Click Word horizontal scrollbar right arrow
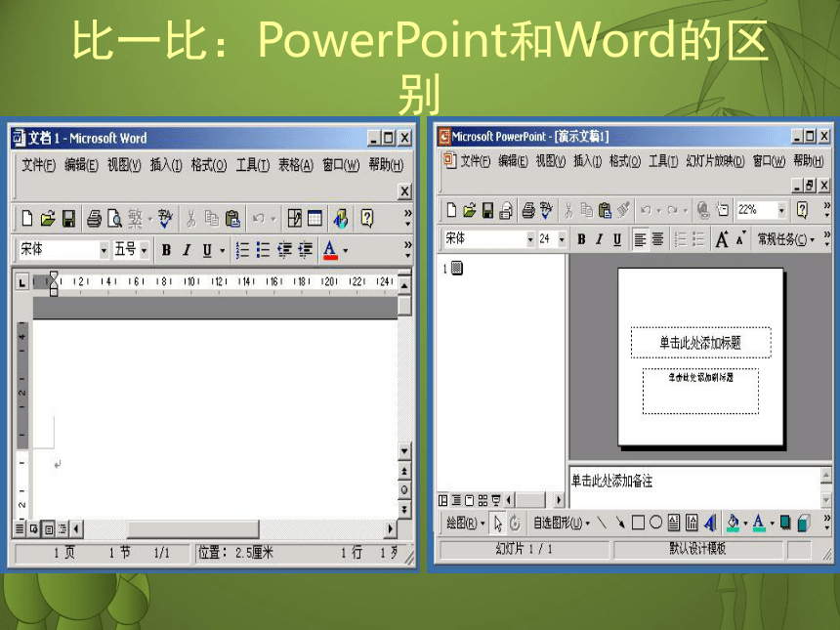 (390, 529)
